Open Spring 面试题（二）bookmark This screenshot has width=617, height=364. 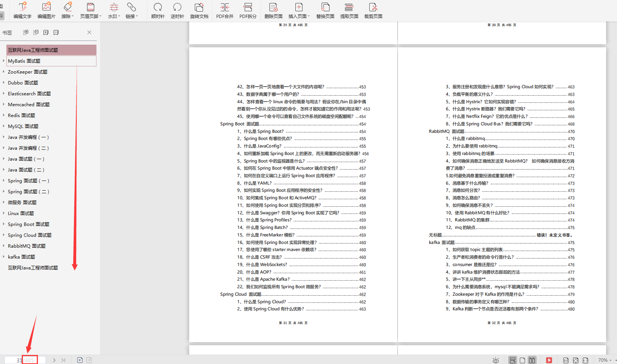[29, 191]
